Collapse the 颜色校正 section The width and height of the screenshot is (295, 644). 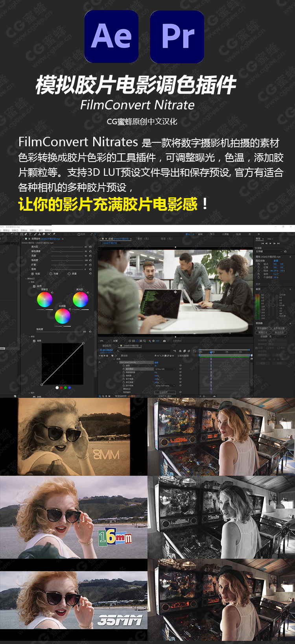click(x=26, y=279)
